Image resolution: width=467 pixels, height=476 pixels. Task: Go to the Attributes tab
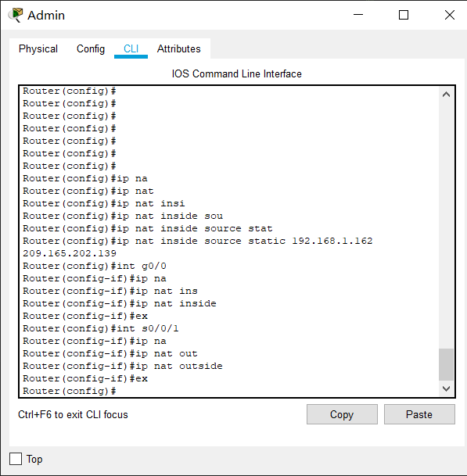click(x=178, y=48)
